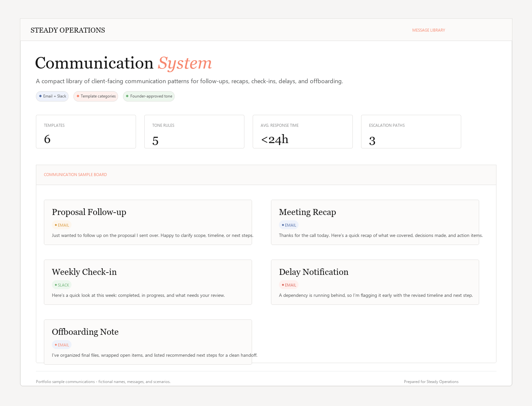Select the Founder-approved tone tag

click(x=149, y=96)
